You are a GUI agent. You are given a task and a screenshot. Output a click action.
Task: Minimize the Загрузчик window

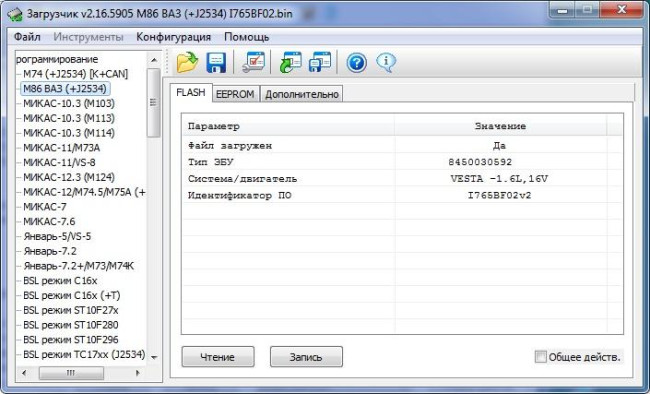563,10
